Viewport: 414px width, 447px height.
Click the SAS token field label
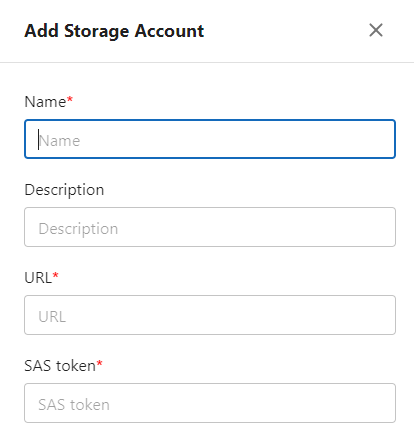(x=60, y=366)
